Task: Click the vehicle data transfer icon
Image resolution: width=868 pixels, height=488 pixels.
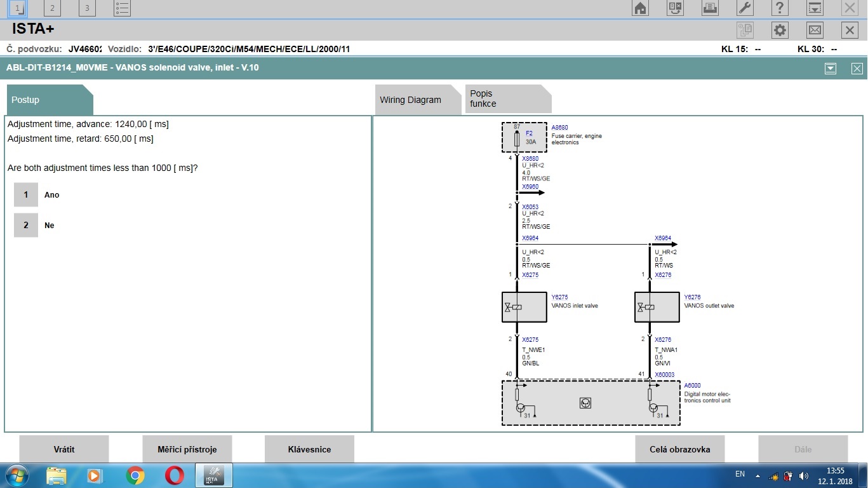Action: (675, 8)
